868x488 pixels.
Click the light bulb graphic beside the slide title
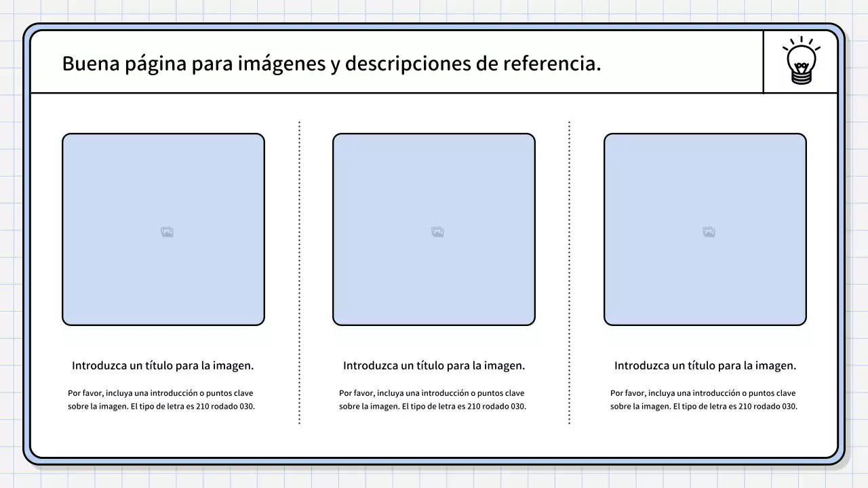coord(801,60)
